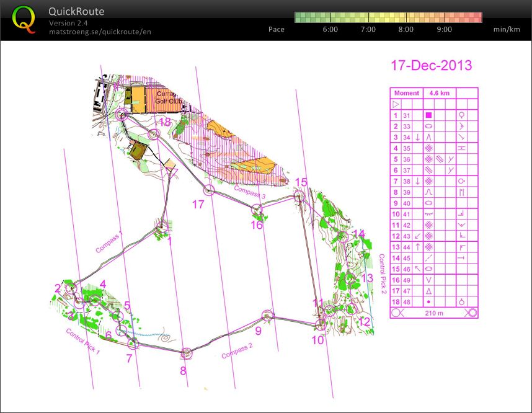Click the southwest arrow in table row 12

(418, 236)
